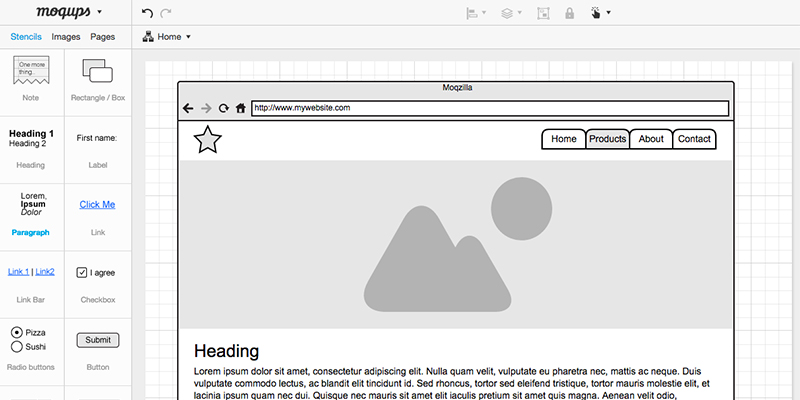Switch to the Images tab
Viewport: 800px width, 400px height.
(x=66, y=37)
